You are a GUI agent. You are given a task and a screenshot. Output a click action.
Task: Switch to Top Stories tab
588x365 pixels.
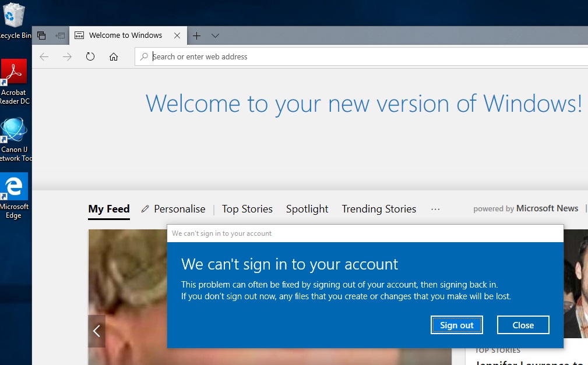tap(247, 209)
